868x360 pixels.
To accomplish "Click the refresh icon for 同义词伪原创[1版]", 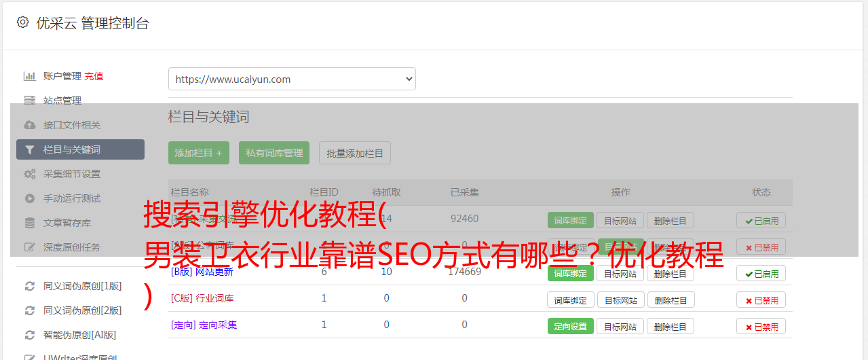I will (29, 286).
